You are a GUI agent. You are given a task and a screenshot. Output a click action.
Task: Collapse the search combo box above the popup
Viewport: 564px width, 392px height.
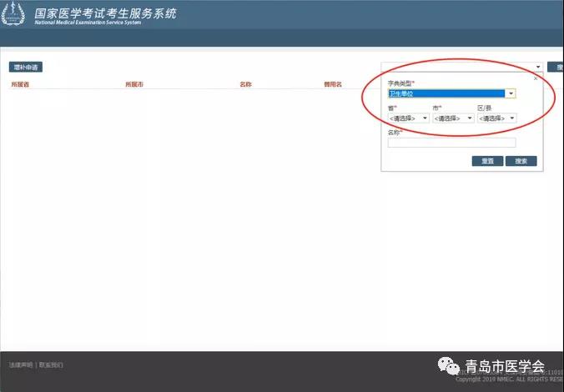pyautogui.click(x=538, y=67)
